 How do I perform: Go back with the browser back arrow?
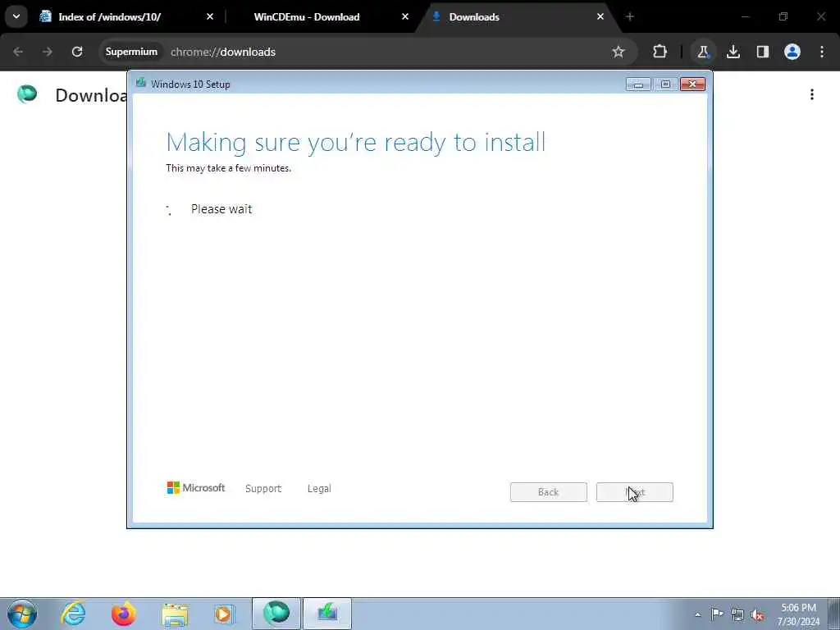(18, 52)
